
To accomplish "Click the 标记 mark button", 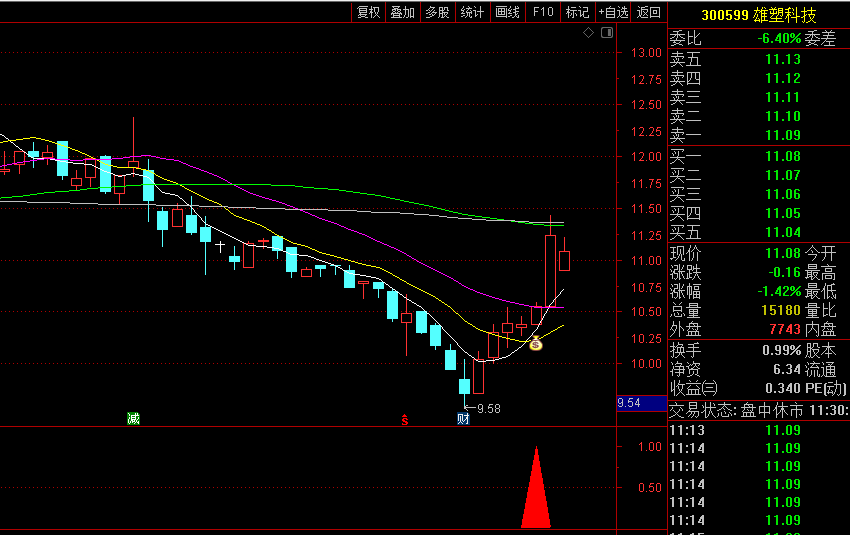I will point(577,12).
